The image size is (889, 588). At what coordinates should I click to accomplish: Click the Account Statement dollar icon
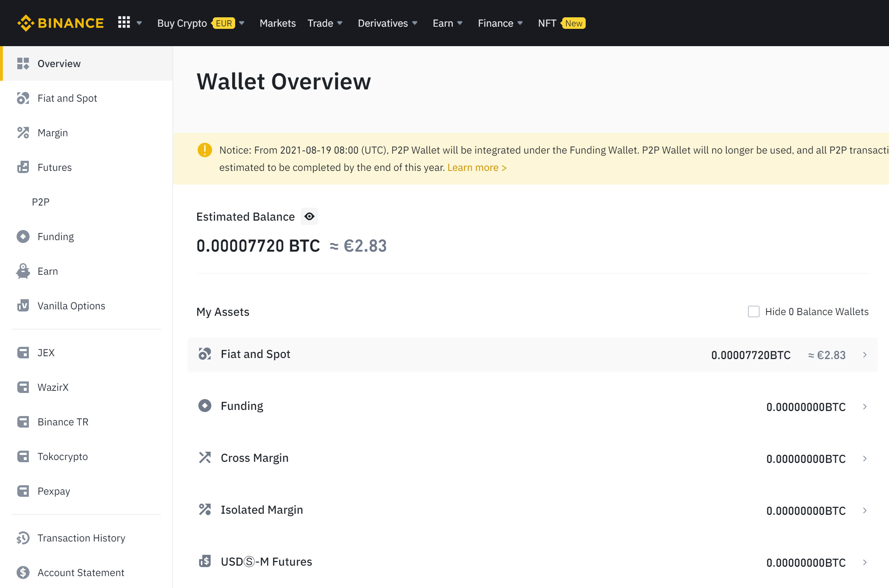click(x=23, y=572)
